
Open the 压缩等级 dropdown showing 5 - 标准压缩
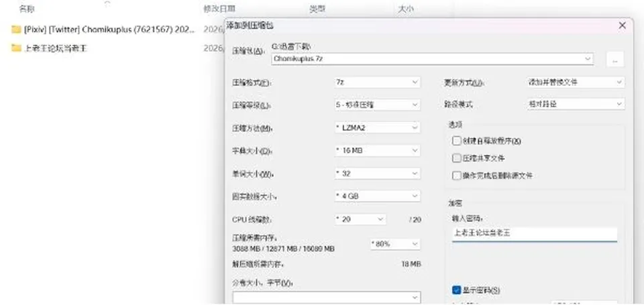click(378, 105)
